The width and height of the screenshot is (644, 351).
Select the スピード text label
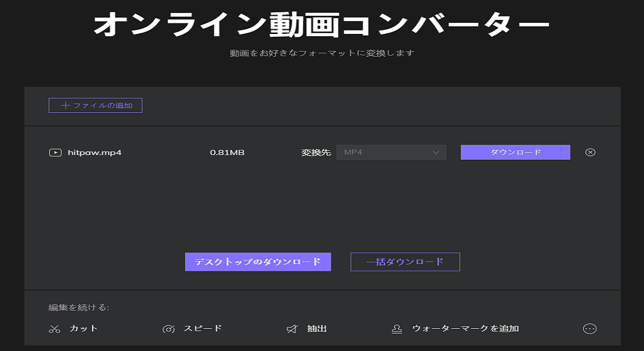tap(203, 329)
